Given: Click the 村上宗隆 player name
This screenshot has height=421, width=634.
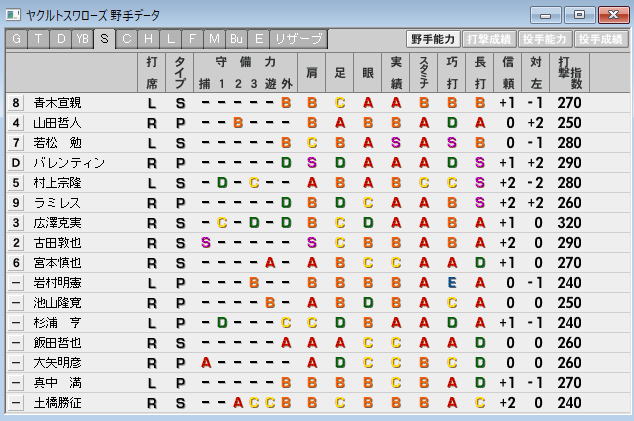Looking at the screenshot, I should (58, 182).
